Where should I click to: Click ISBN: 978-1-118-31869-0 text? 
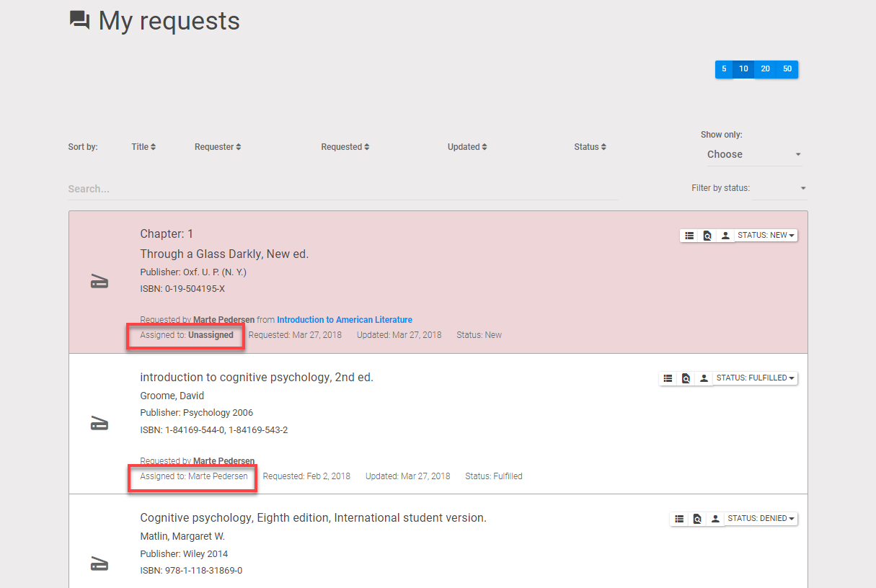[191, 571]
